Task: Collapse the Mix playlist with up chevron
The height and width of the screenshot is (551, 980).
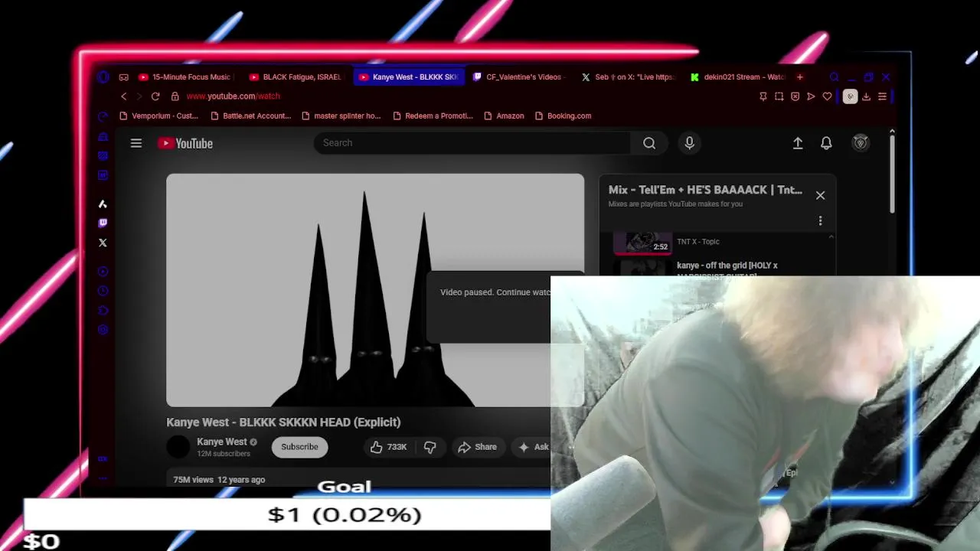Action: click(831, 237)
